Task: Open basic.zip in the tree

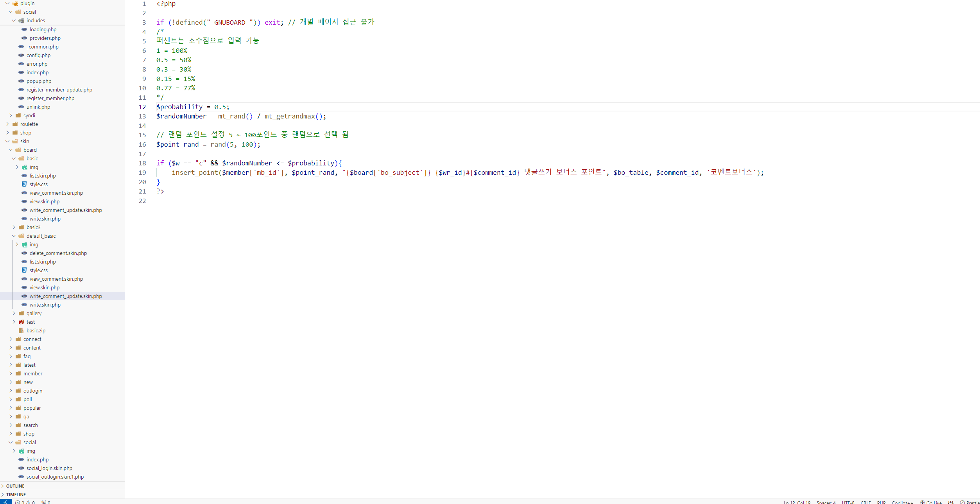Action: tap(36, 330)
